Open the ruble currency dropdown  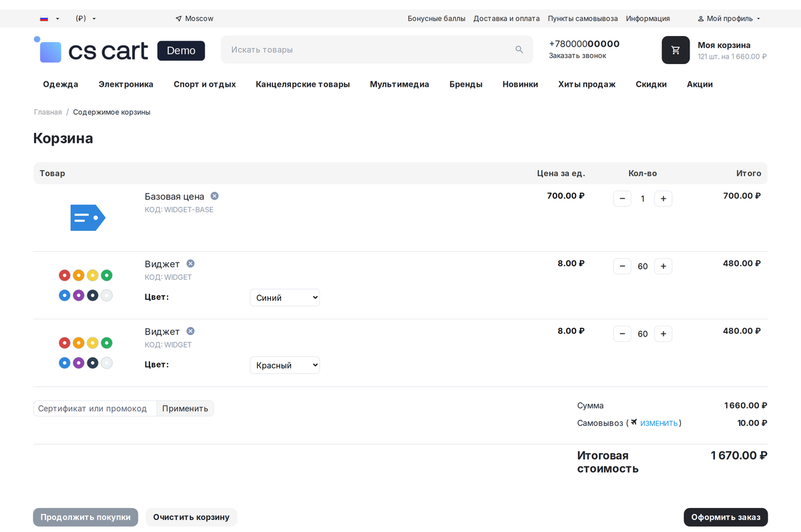[x=86, y=19]
